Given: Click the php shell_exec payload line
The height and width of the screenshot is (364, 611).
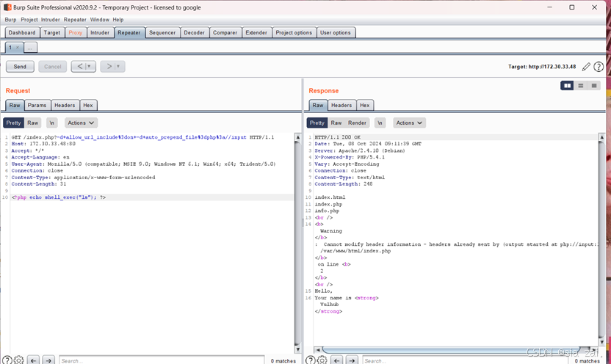Looking at the screenshot, I should (x=59, y=197).
